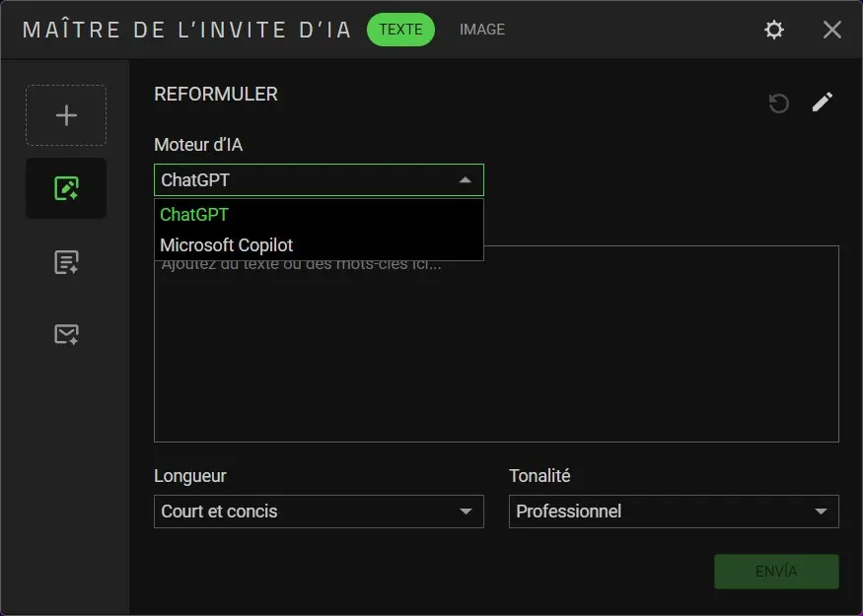Open the email compose sidebar icon
Image resolution: width=863 pixels, height=616 pixels.
66,334
